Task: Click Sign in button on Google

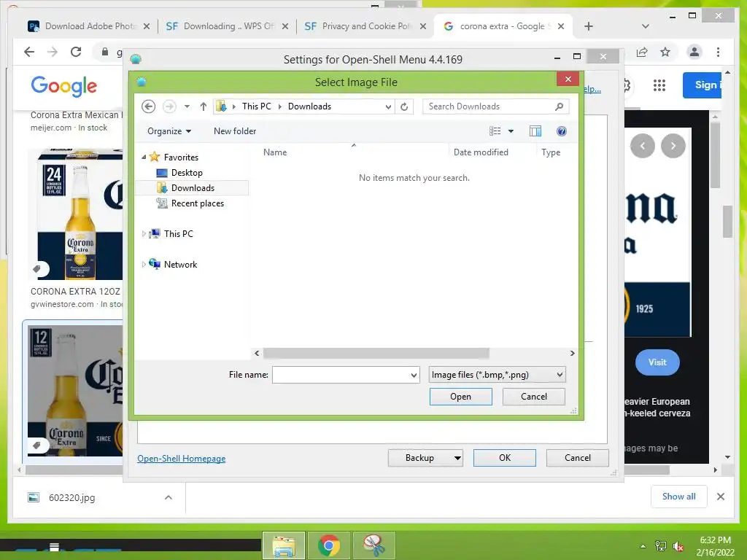Action: click(703, 85)
